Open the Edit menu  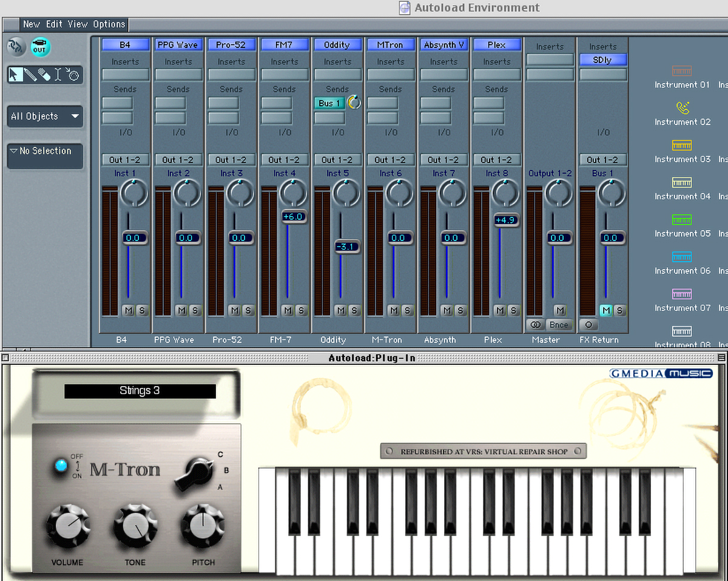pyautogui.click(x=55, y=24)
